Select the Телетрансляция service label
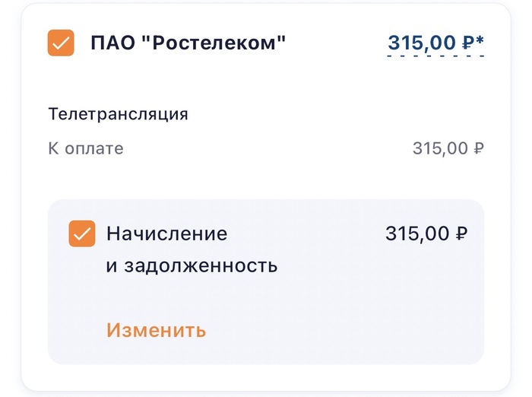The height and width of the screenshot is (397, 532). 118,114
